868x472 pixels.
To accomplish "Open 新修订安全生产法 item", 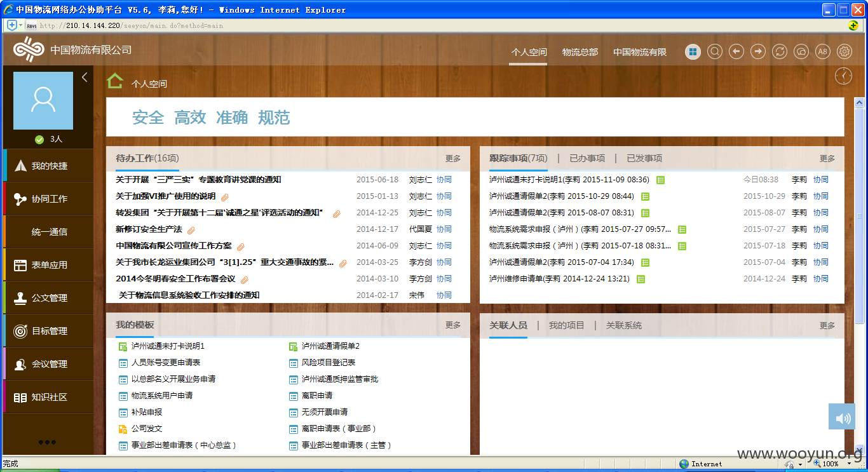I will tap(149, 229).
